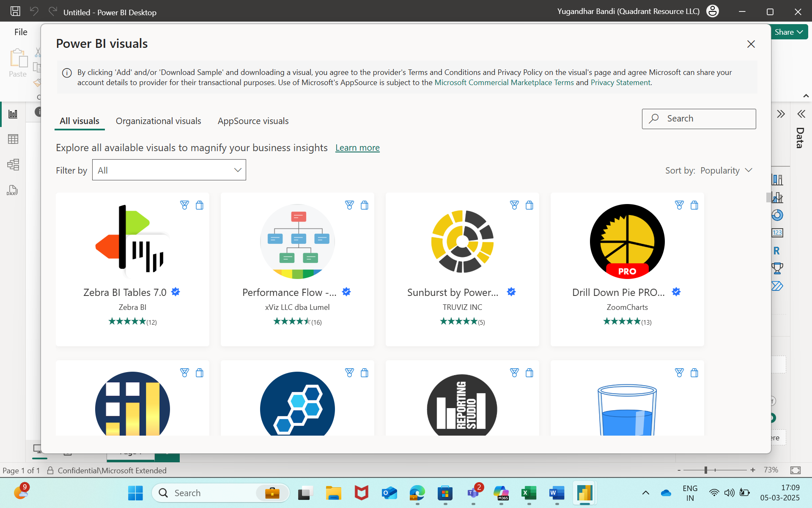812x508 pixels.
Task: Show hidden icons chevron in system tray
Action: tap(646, 493)
